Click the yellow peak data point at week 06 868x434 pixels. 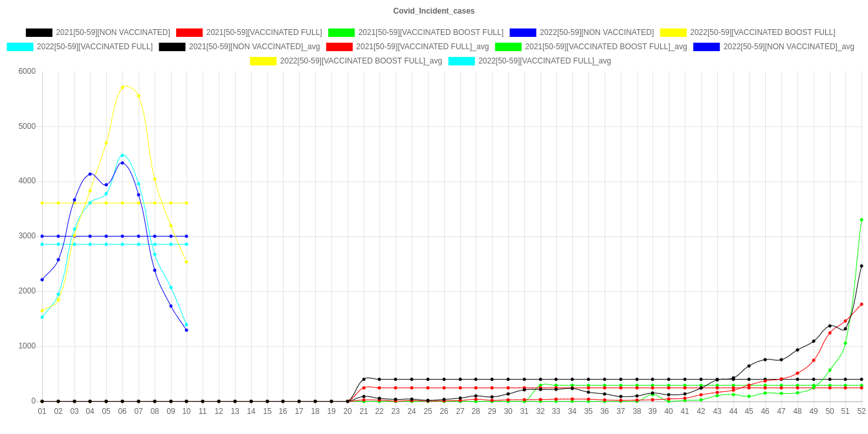click(122, 87)
